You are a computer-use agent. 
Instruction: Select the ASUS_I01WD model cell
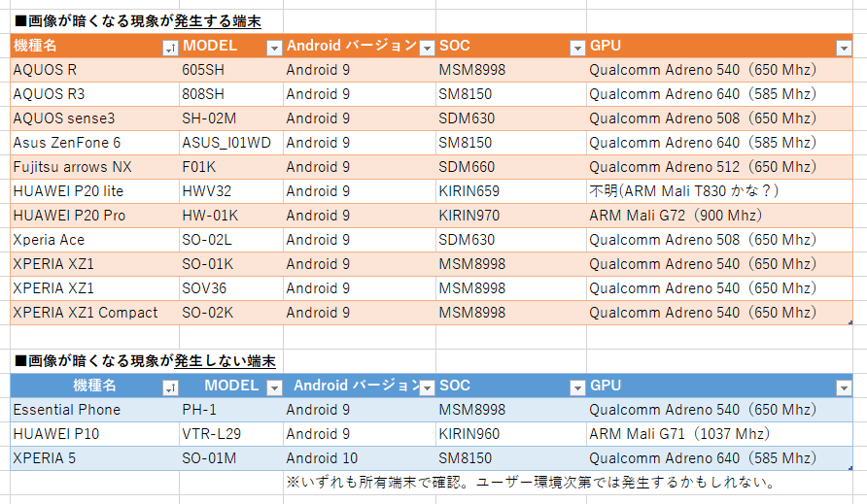[x=231, y=143]
